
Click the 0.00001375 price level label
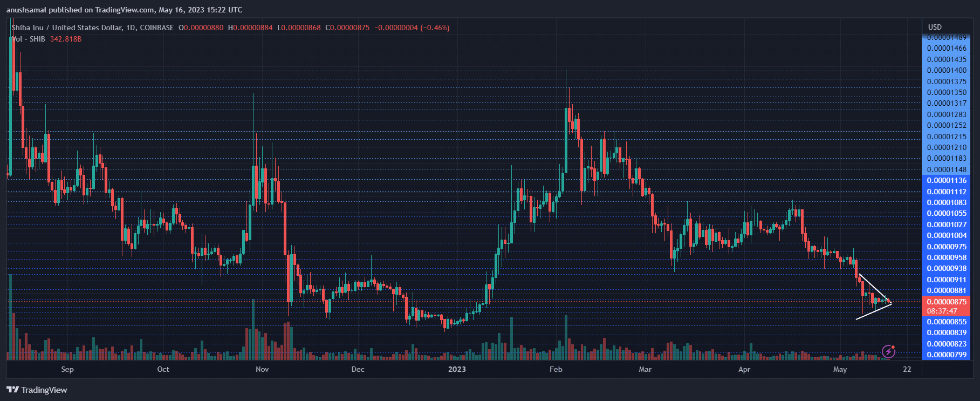pos(947,81)
